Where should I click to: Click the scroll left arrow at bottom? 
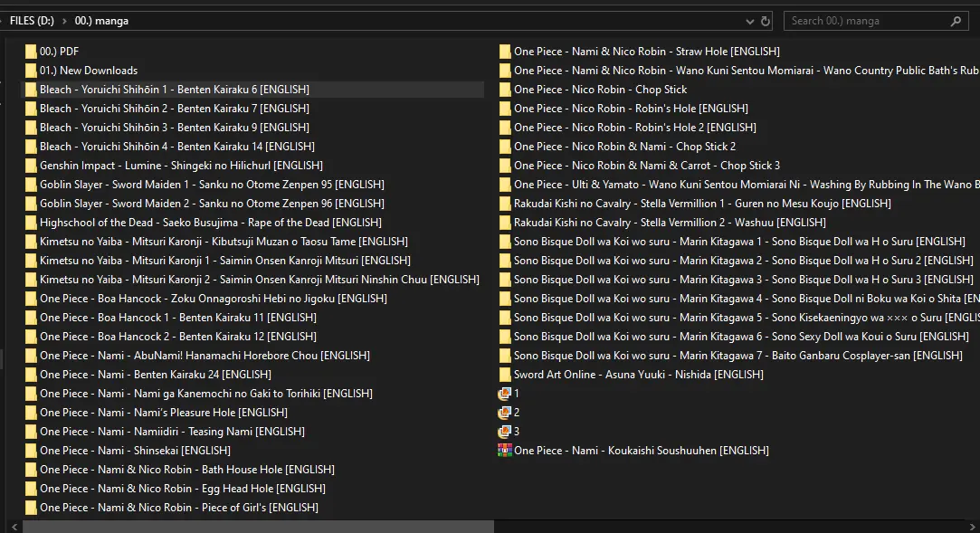[x=14, y=527]
